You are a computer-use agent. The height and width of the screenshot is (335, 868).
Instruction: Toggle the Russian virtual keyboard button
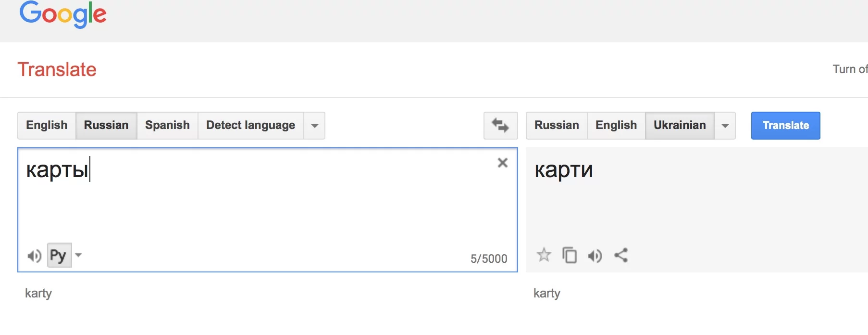click(x=59, y=256)
